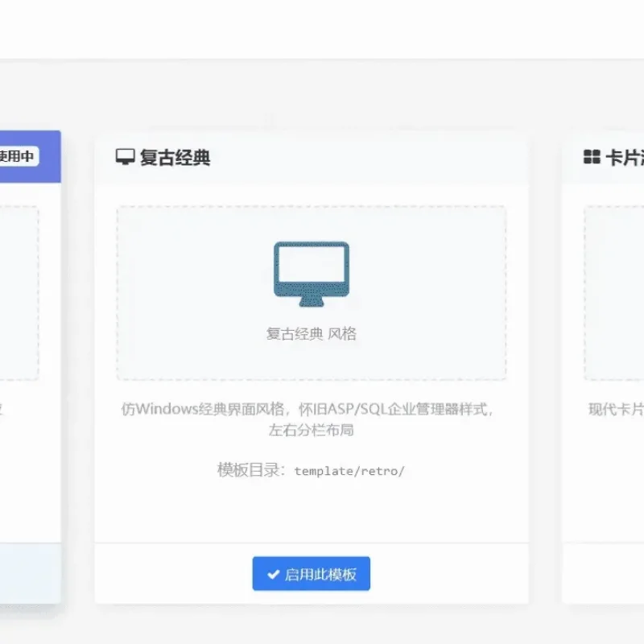The image size is (644, 644).
Task: Select the large monitor preview icon
Action: (x=312, y=274)
